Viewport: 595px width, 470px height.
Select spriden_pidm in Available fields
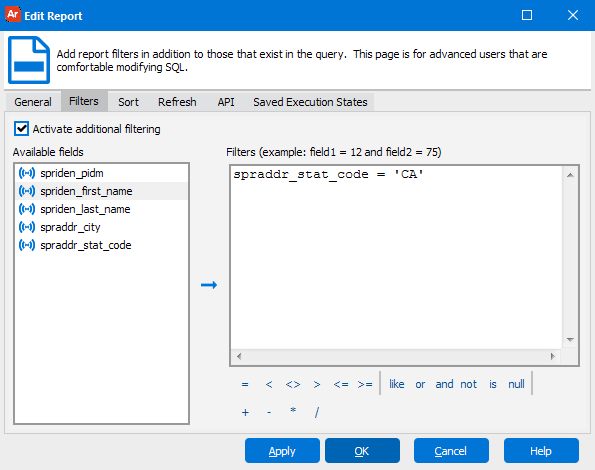click(101, 173)
